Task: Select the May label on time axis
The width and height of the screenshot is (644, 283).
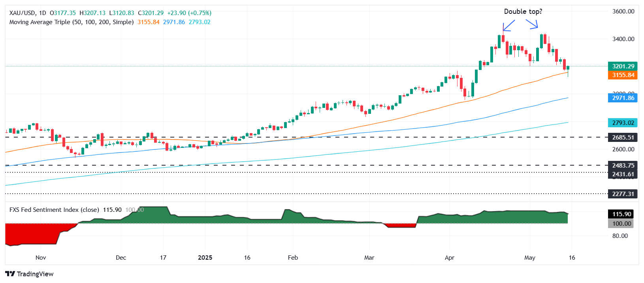Action: point(529,258)
